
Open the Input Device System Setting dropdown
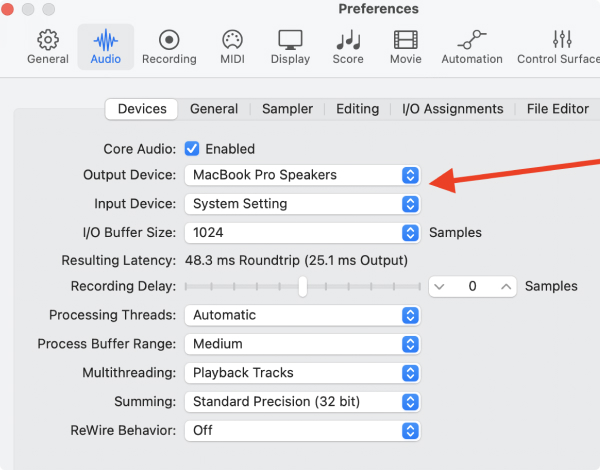[x=302, y=204]
